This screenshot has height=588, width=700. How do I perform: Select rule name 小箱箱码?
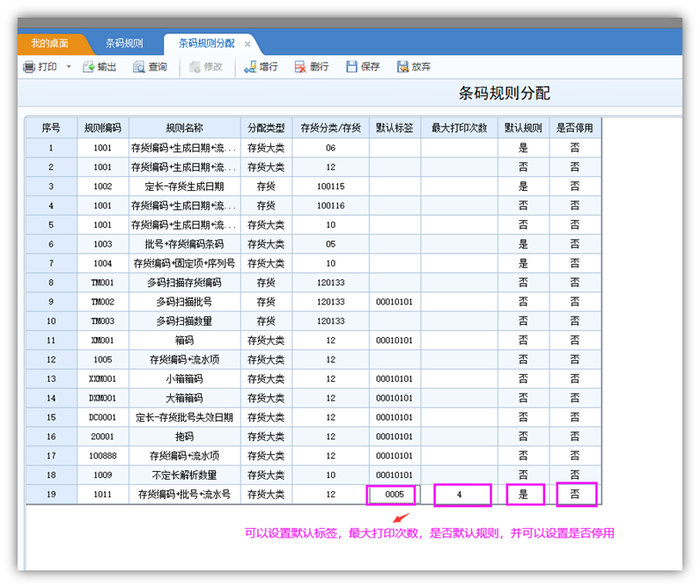click(x=184, y=379)
